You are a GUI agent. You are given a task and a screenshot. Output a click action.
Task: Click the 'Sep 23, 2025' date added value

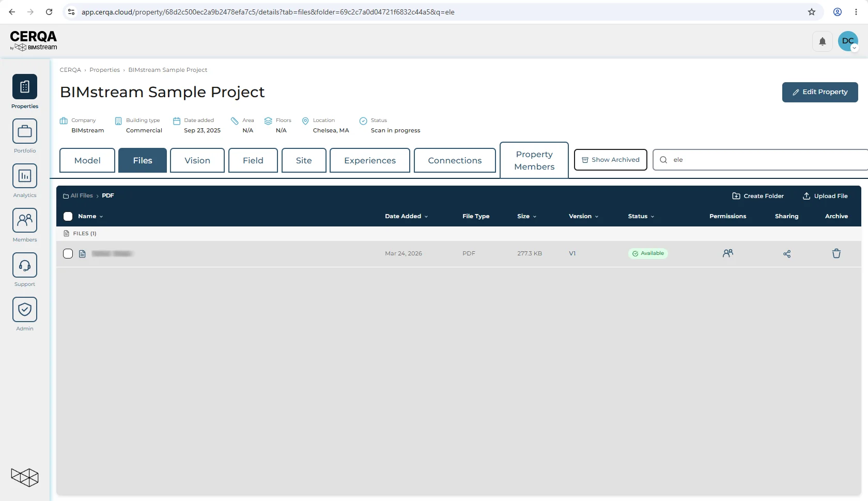(x=202, y=130)
